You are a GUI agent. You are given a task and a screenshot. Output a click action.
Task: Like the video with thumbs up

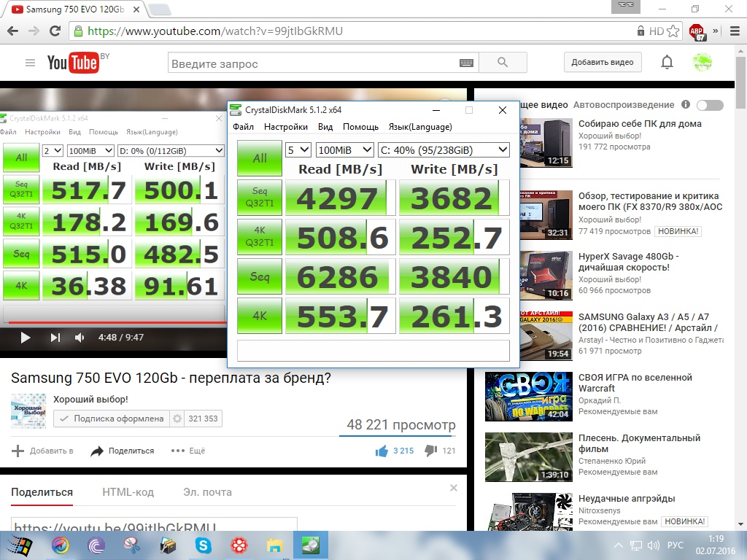click(x=382, y=451)
